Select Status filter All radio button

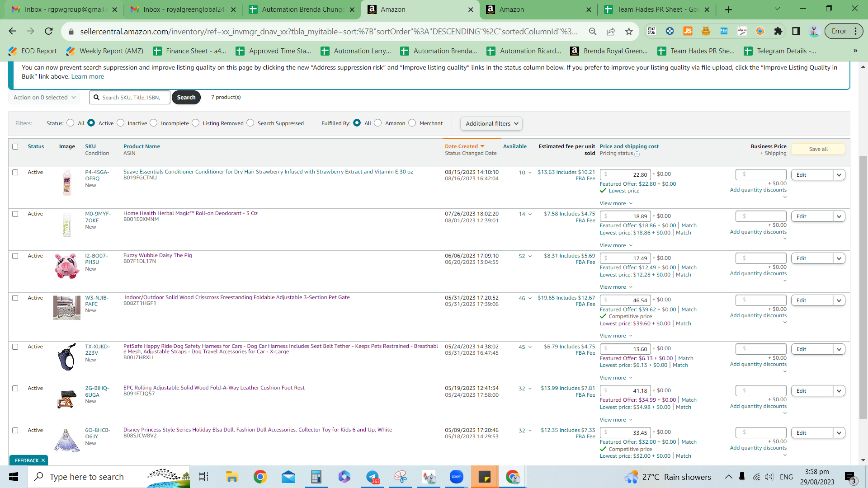point(71,123)
